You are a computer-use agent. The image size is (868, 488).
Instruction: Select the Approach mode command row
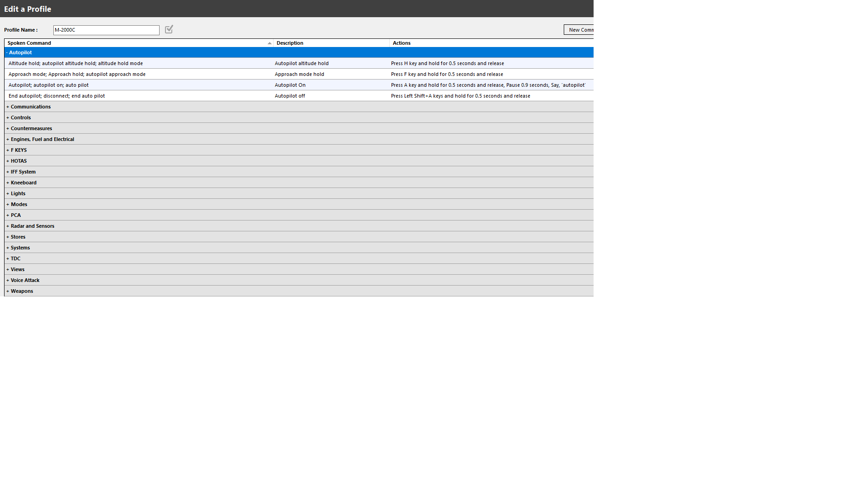point(77,74)
